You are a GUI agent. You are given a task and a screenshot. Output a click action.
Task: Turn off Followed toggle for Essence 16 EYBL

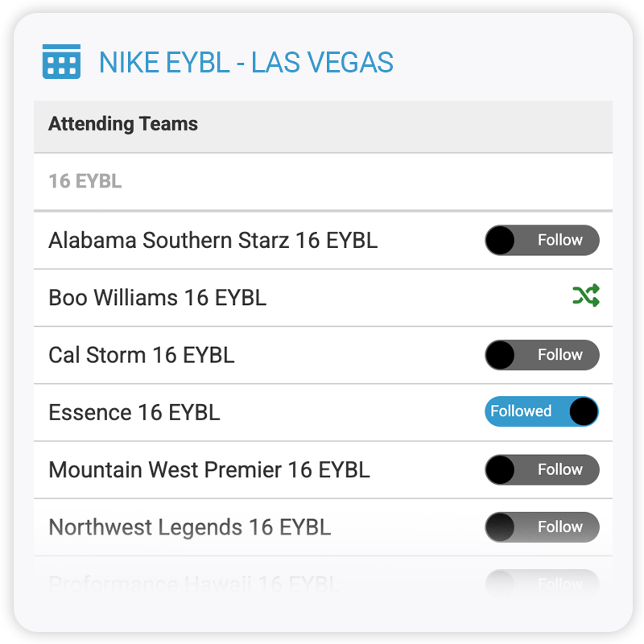tap(542, 411)
